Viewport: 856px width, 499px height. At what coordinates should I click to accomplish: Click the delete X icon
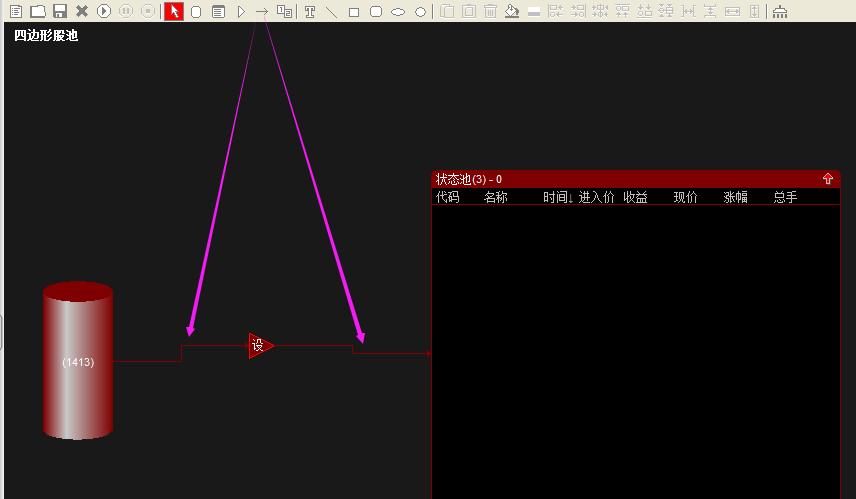pos(82,11)
